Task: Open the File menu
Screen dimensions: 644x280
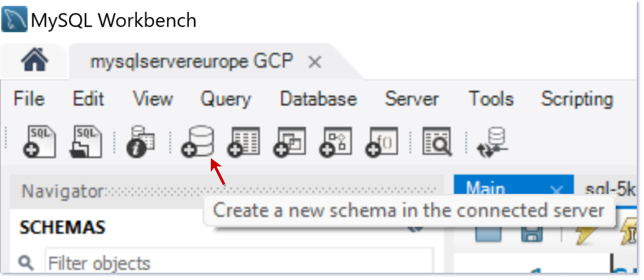Action: click(x=29, y=99)
